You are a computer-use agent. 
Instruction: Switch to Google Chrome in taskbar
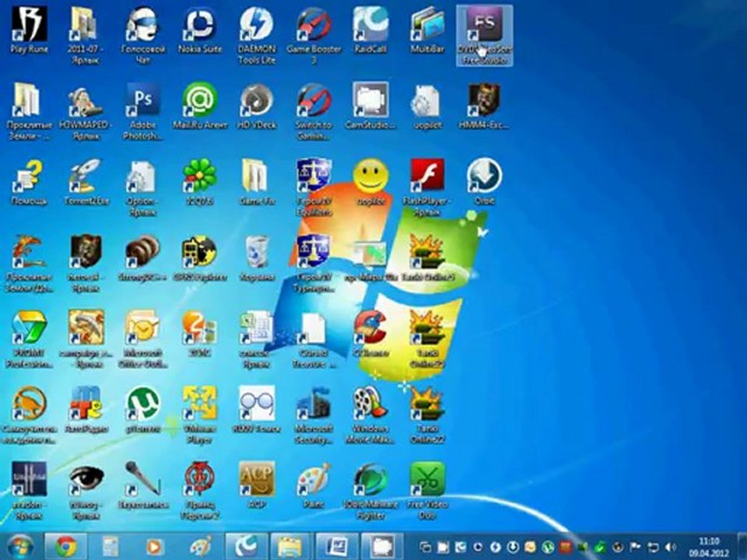(65, 547)
